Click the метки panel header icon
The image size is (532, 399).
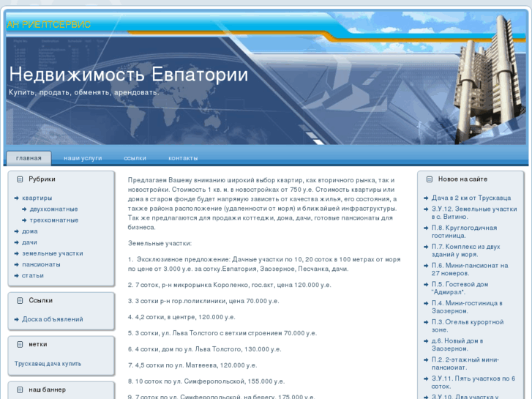point(20,344)
